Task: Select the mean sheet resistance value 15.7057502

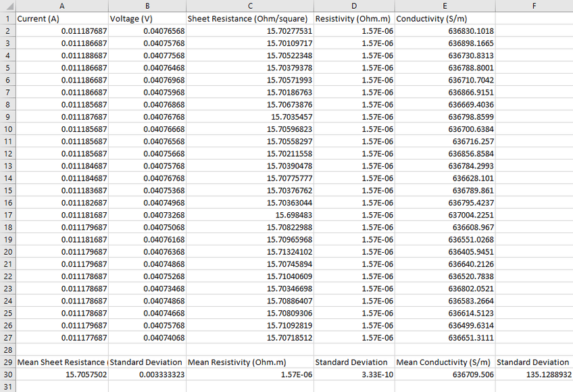Action: pyautogui.click(x=61, y=374)
